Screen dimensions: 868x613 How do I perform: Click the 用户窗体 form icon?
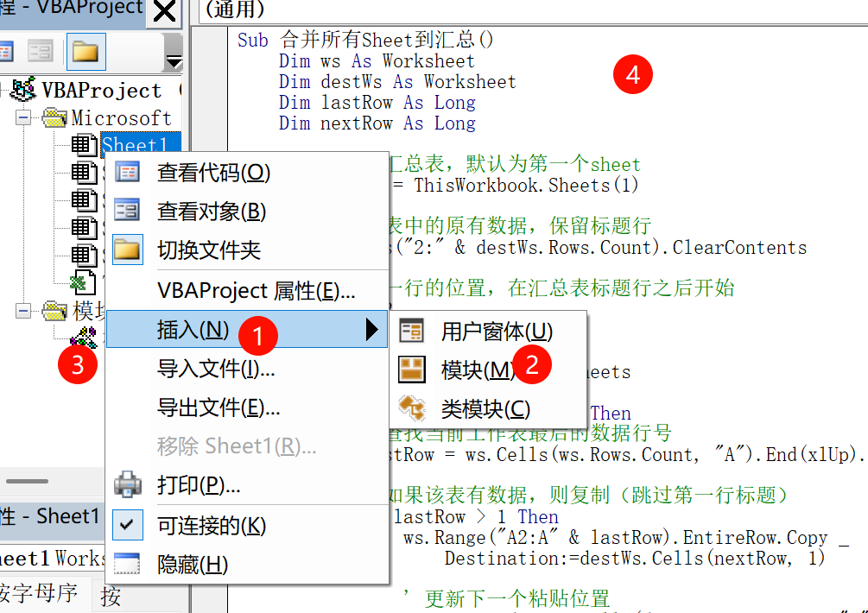point(411,331)
